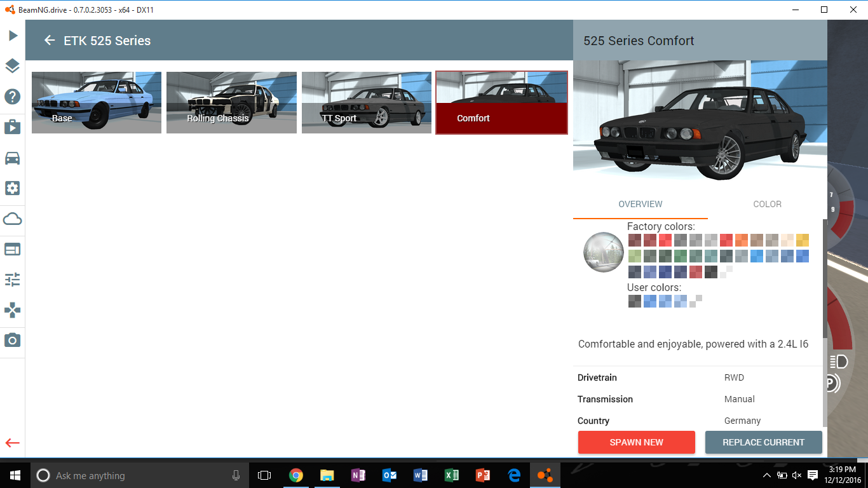
Task: Open the Vehicles car icon in sidebar
Action: coord(12,158)
